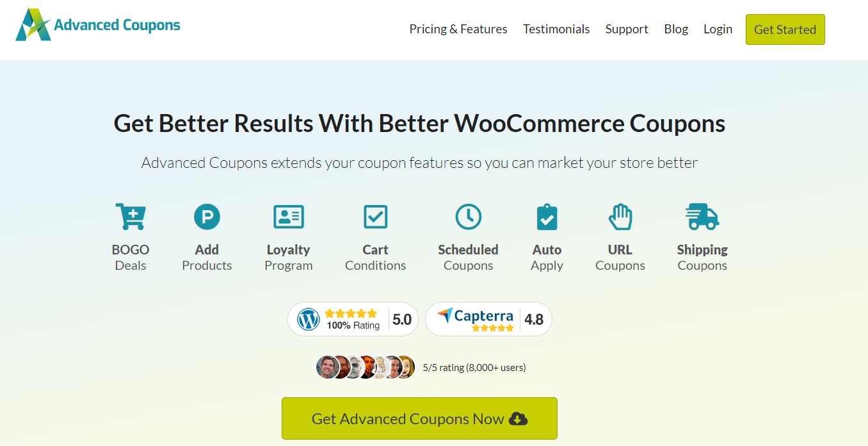Image resolution: width=868 pixels, height=446 pixels.
Task: Open the Shipping Coupons truck icon
Action: 702,216
